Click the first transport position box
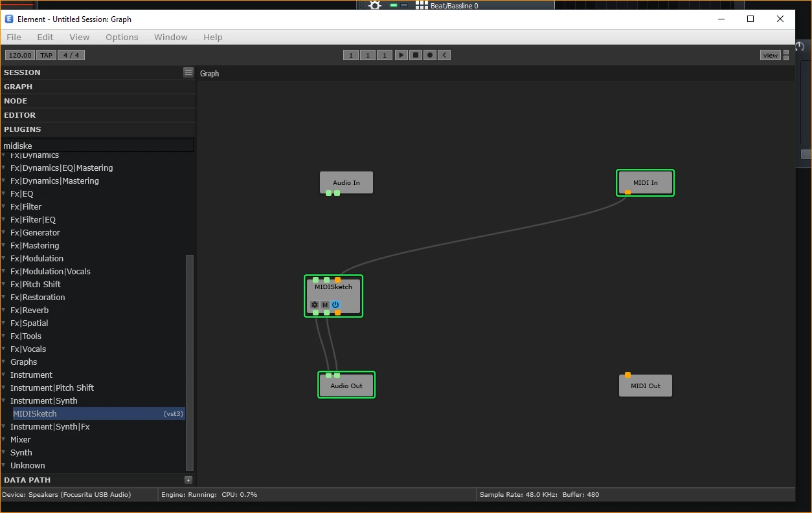 pyautogui.click(x=351, y=55)
